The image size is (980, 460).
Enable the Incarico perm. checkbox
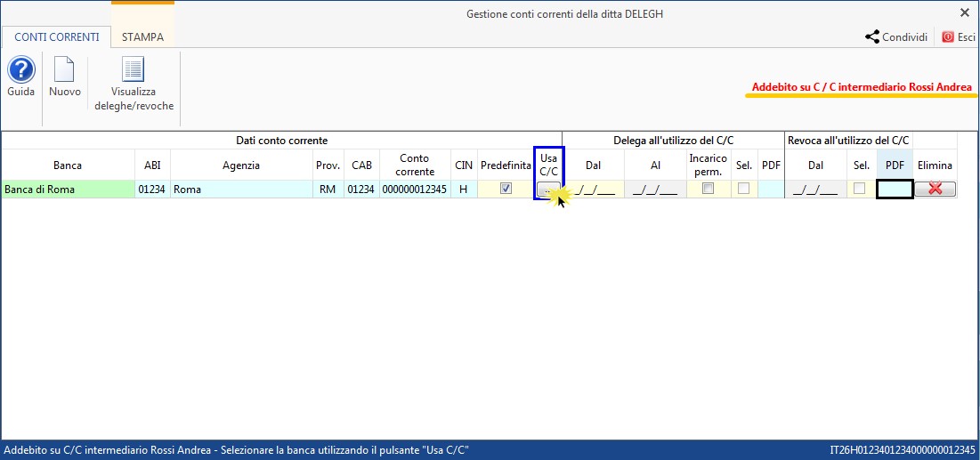(708, 189)
